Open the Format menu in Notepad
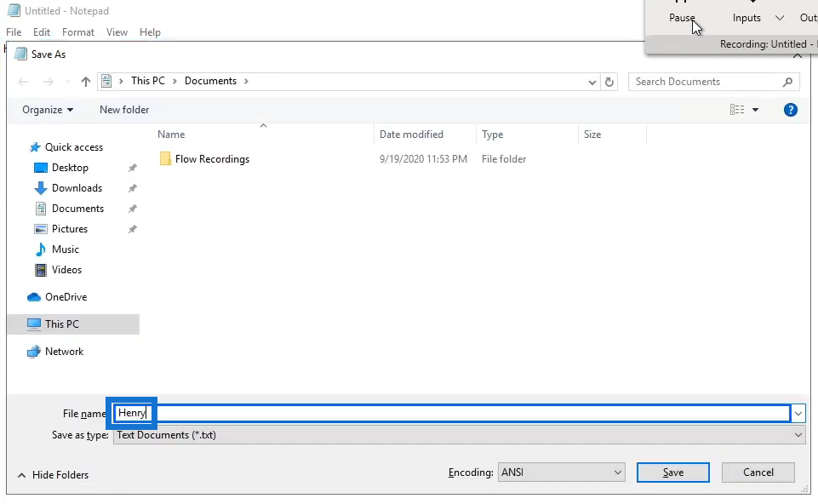This screenshot has height=504, width=818. click(x=77, y=32)
